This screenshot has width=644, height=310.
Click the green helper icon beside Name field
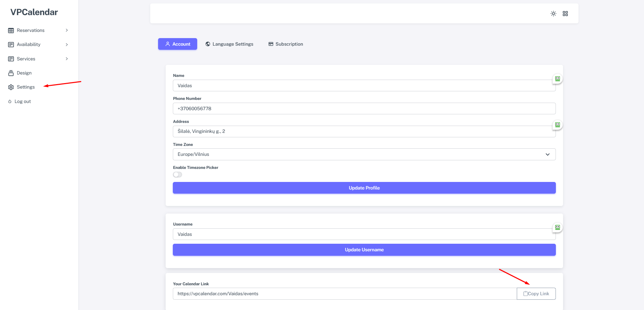[x=557, y=79]
